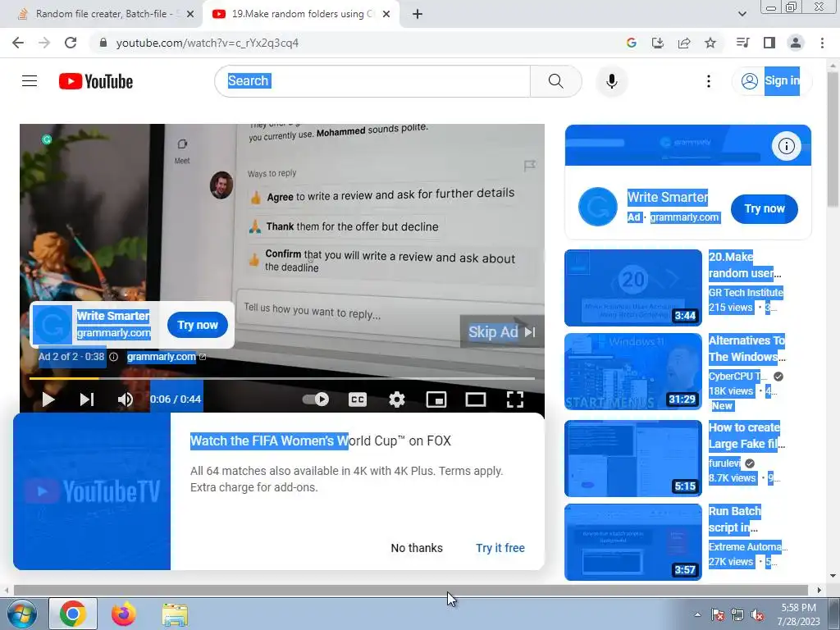Viewport: 840px width, 630px height.
Task: Open the Chrome three-dot menu
Action: pos(822,43)
